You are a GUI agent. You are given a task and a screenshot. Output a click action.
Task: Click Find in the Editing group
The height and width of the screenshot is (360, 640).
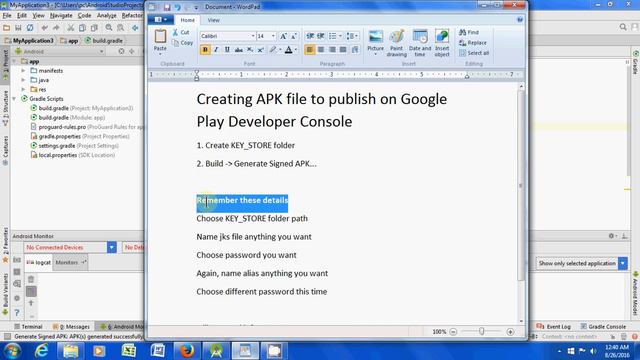pos(469,32)
